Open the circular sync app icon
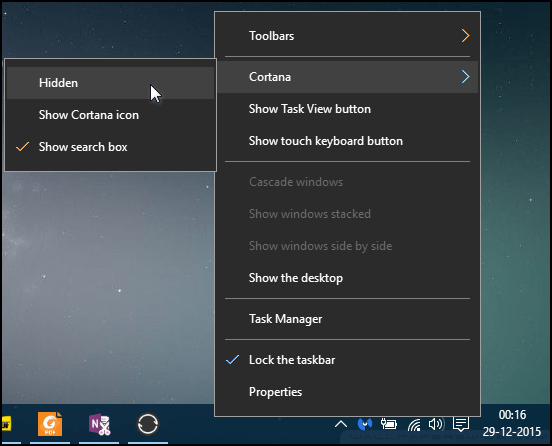Viewport: 552px width, 446px height. [148, 424]
